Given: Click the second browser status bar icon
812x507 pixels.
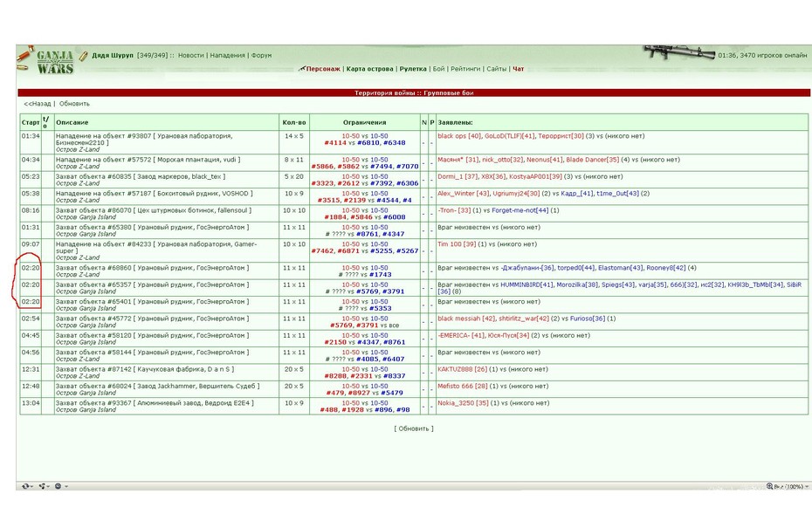Looking at the screenshot, I should coord(44,486).
